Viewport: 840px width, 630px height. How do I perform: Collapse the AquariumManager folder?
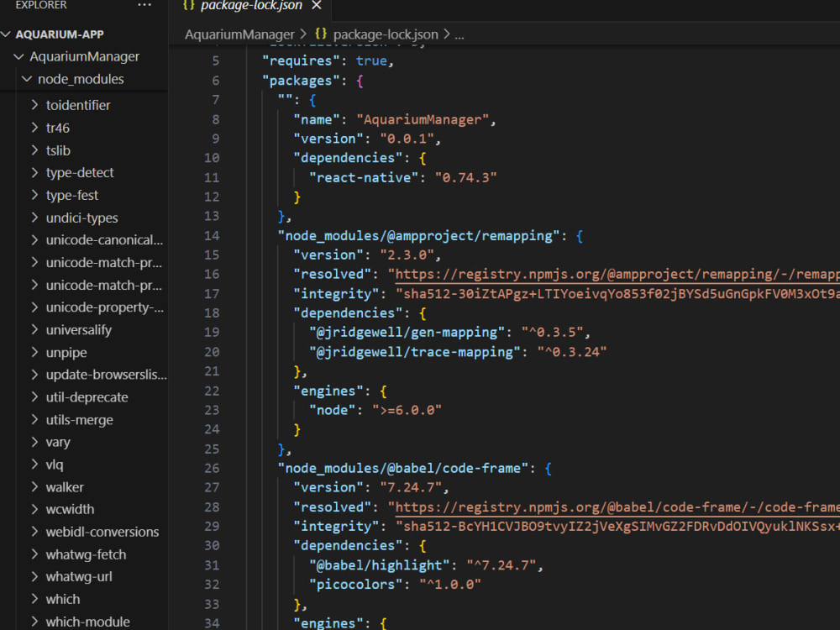point(18,57)
